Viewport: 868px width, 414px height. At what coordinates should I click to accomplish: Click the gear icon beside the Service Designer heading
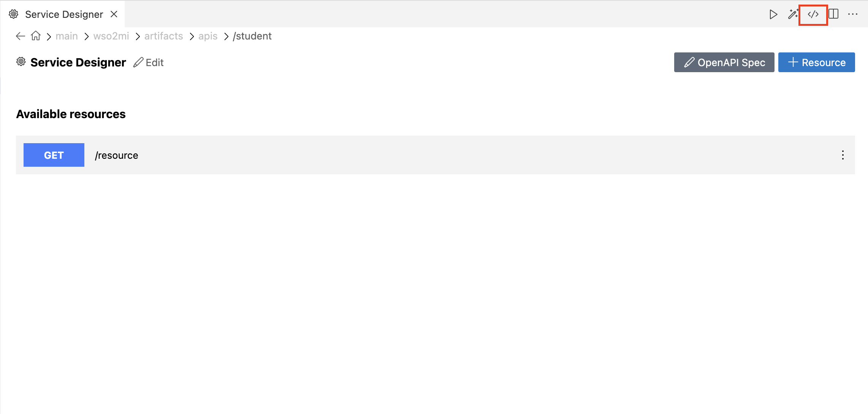[21, 62]
